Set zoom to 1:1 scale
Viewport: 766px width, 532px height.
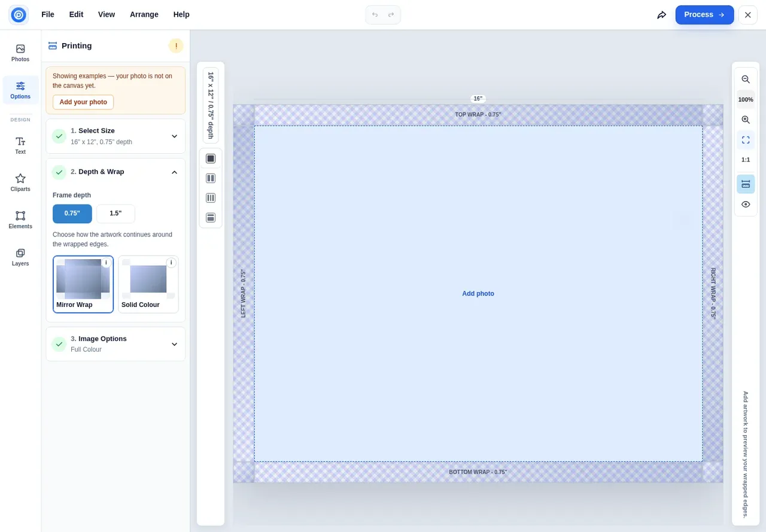(x=746, y=160)
